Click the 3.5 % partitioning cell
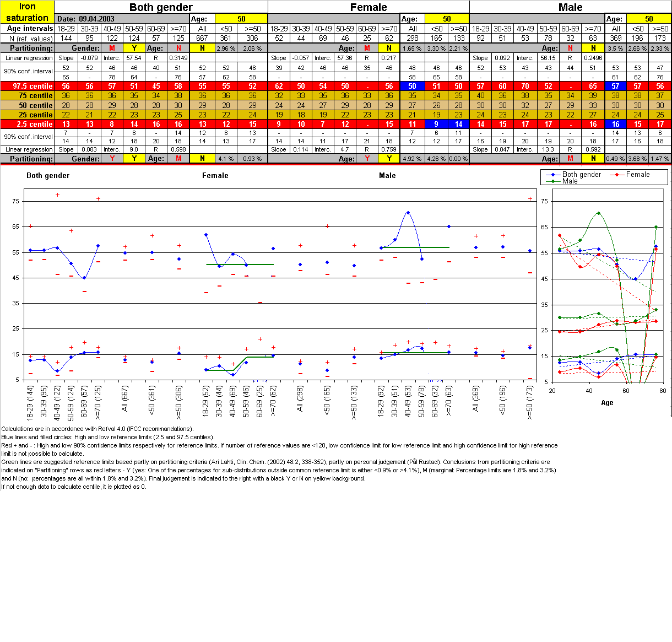 [616, 48]
